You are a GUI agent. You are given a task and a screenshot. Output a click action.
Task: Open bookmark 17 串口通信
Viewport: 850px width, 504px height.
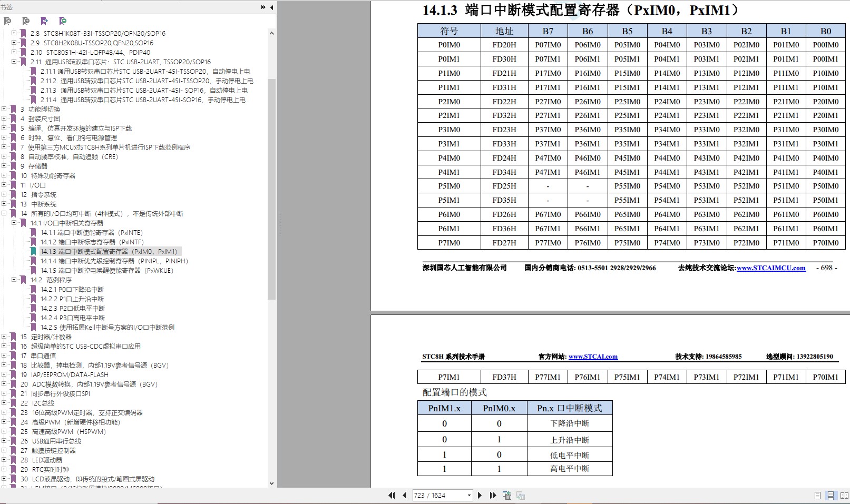click(38, 355)
